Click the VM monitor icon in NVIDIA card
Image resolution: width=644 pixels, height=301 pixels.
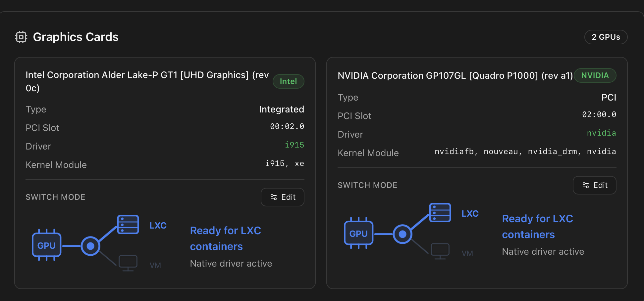click(440, 251)
